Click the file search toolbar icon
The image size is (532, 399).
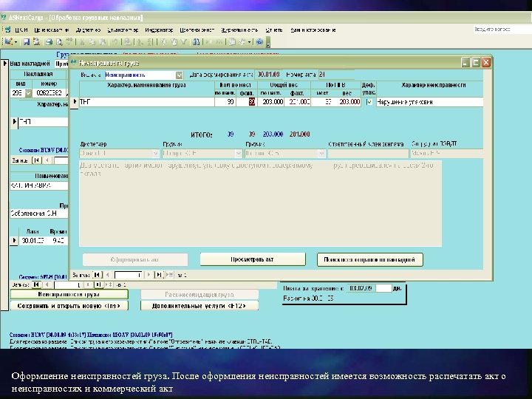tap(36, 41)
